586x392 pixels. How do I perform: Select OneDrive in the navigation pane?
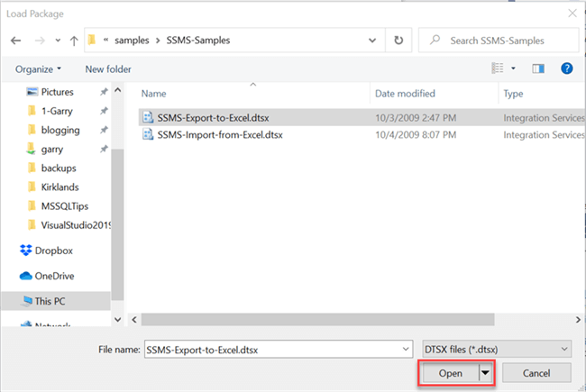[54, 276]
